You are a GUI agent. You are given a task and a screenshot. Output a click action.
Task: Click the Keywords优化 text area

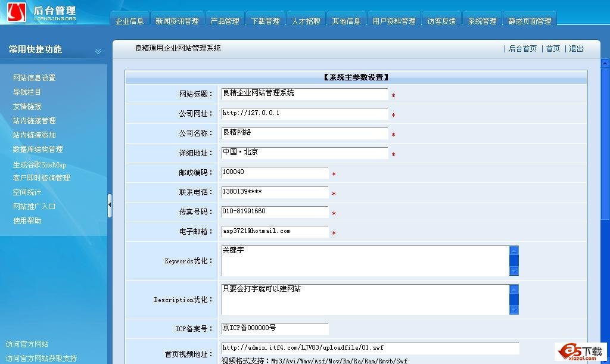pyautogui.click(x=370, y=260)
